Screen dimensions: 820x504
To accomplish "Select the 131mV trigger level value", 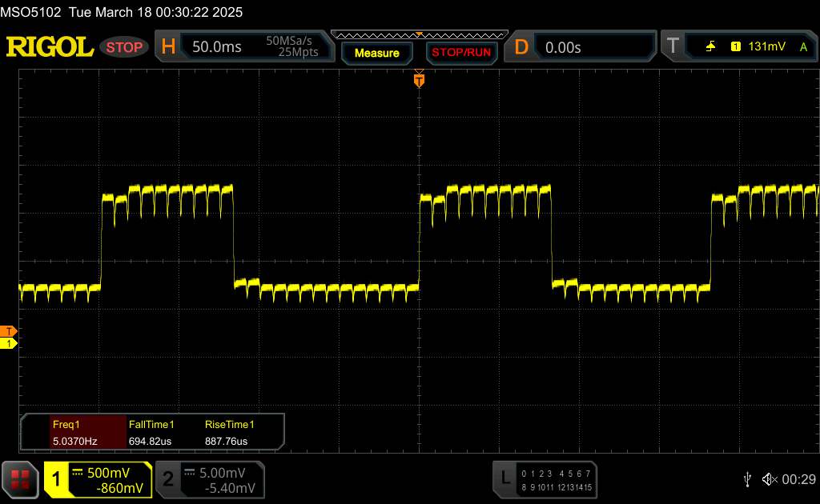I will (x=766, y=46).
